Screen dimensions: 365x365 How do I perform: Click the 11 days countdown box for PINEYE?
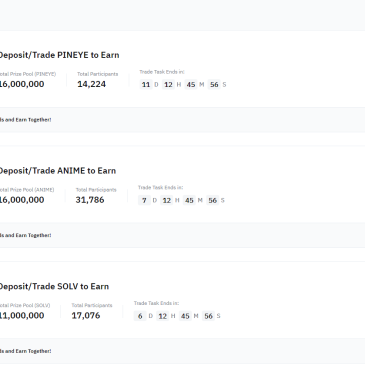click(146, 85)
